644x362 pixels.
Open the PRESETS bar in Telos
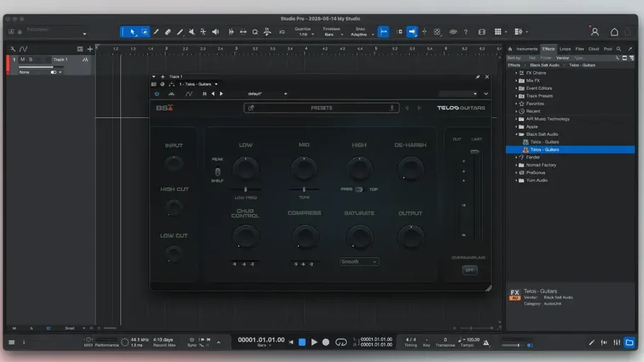tap(321, 108)
